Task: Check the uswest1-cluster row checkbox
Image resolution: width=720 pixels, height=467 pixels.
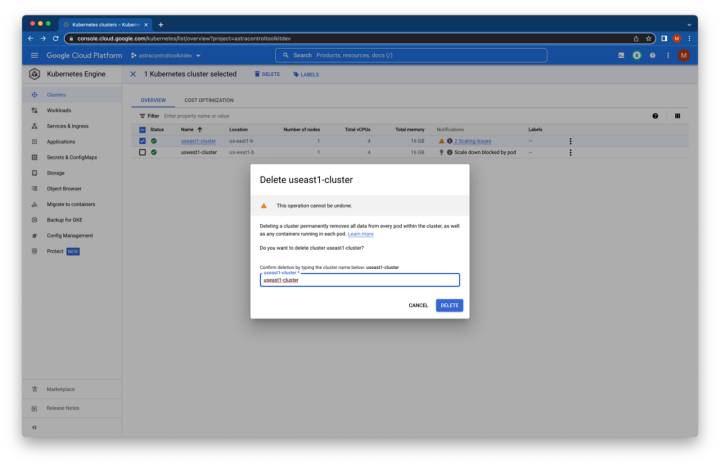Action: point(142,152)
